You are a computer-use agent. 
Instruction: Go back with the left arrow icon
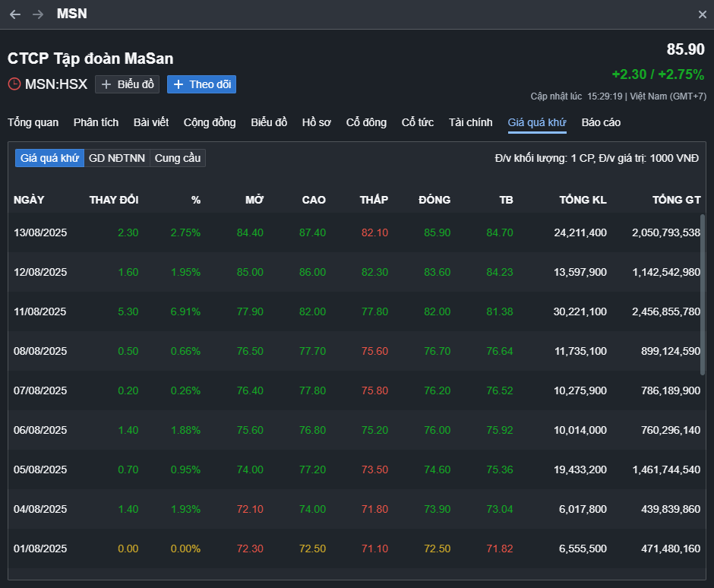coord(15,14)
